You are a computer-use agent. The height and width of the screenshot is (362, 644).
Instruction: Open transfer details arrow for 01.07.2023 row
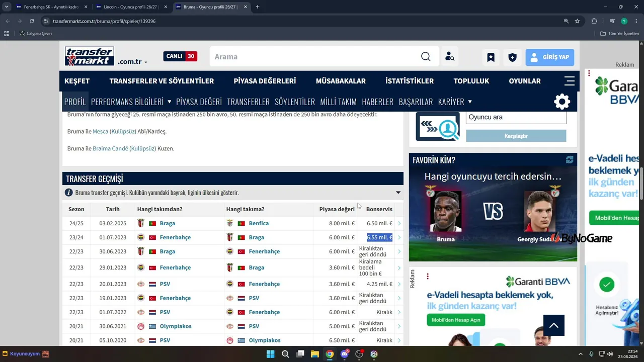click(x=399, y=237)
